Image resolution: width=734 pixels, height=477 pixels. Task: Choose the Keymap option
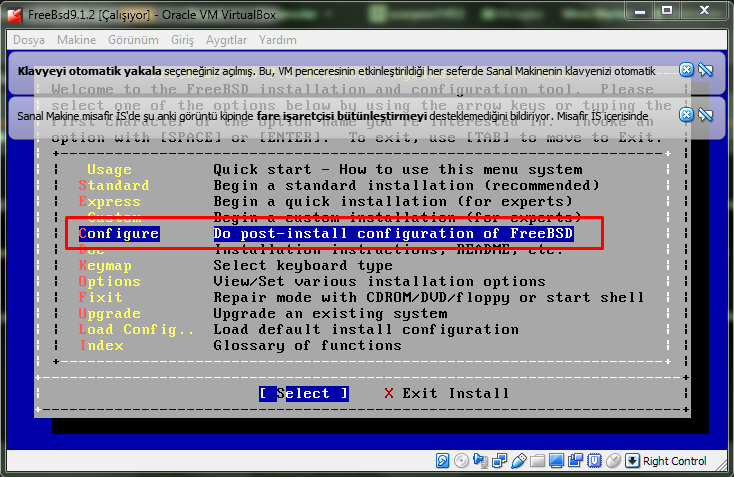105,265
